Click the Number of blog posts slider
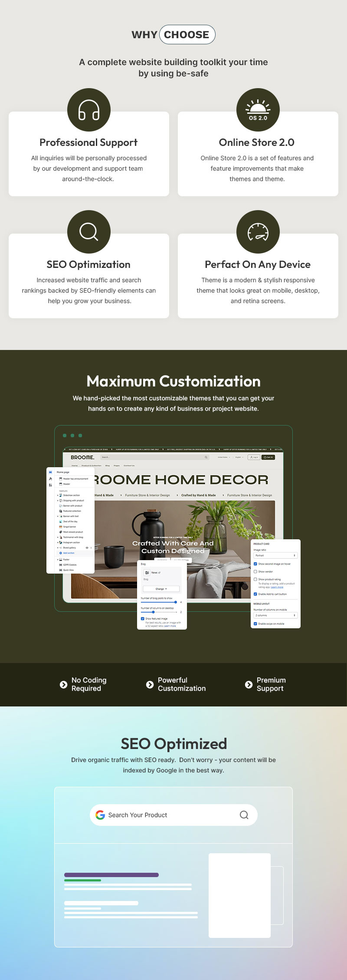This screenshot has height=980, width=347. (x=158, y=602)
